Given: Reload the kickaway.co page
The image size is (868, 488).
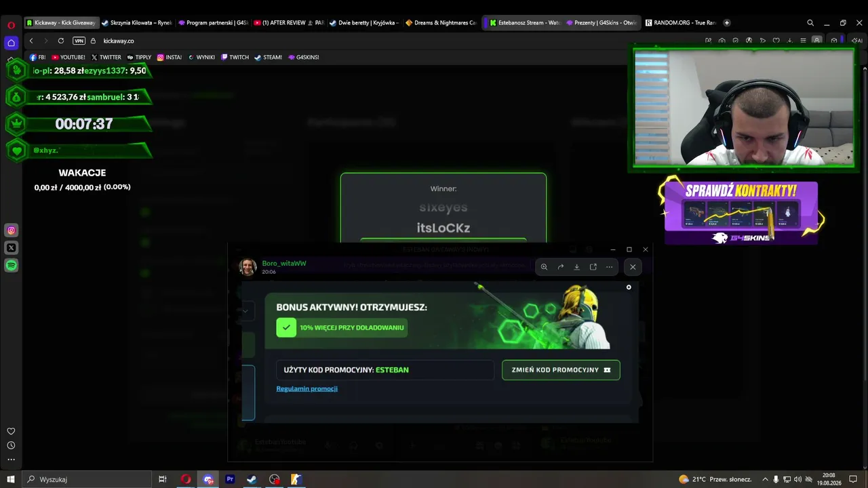Looking at the screenshot, I should pyautogui.click(x=60, y=41).
